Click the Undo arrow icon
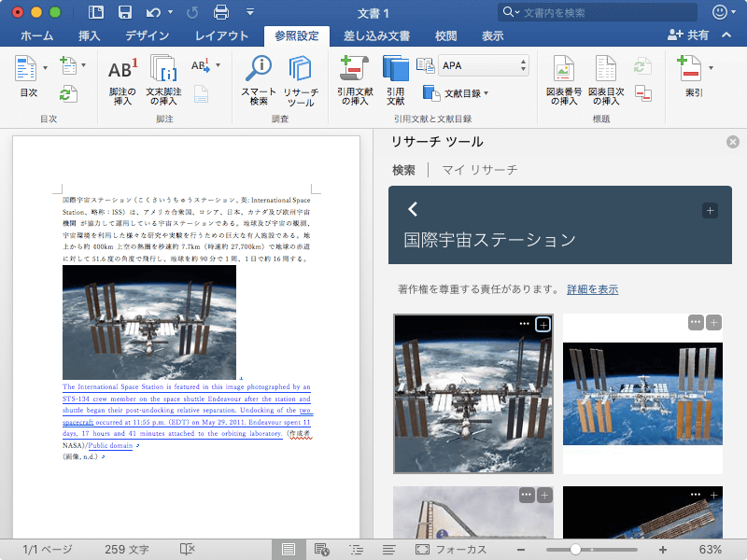This screenshot has height=560, width=747. point(153,12)
